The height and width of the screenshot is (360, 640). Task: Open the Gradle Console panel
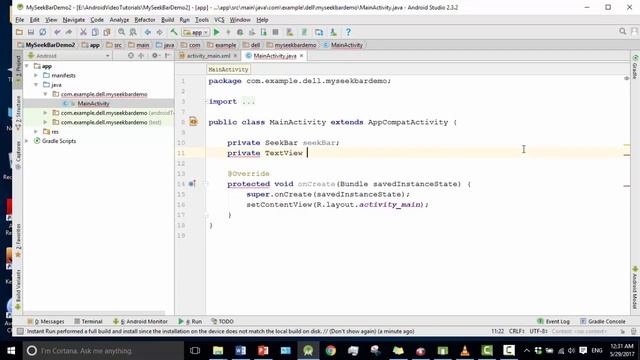point(603,321)
